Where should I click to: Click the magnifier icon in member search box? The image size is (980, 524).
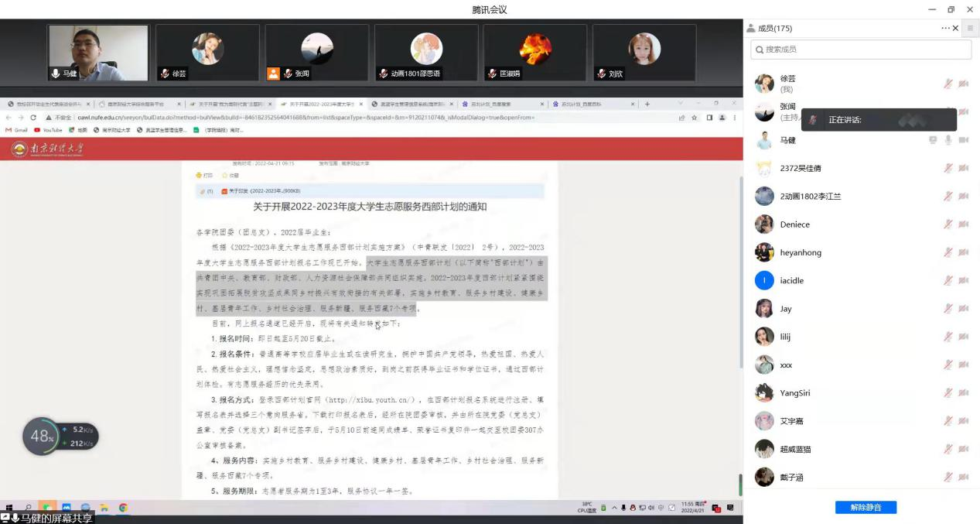click(x=759, y=50)
